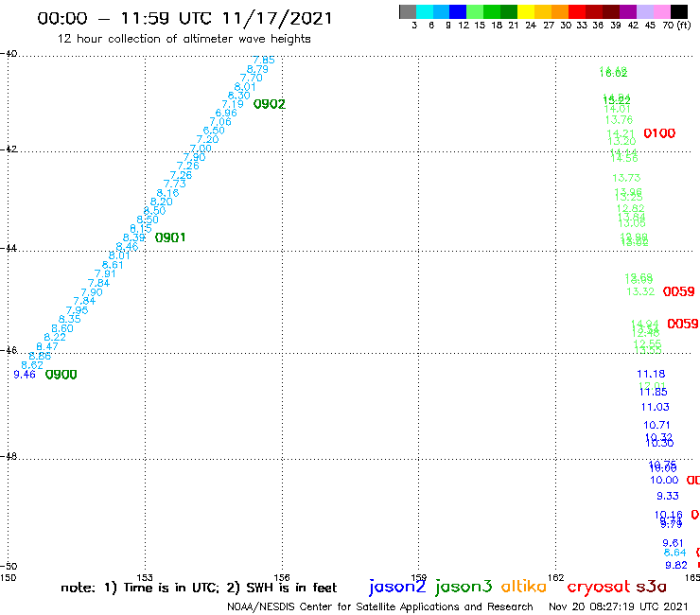
Task: Click the latitude axis label -48
Action: coord(9,457)
